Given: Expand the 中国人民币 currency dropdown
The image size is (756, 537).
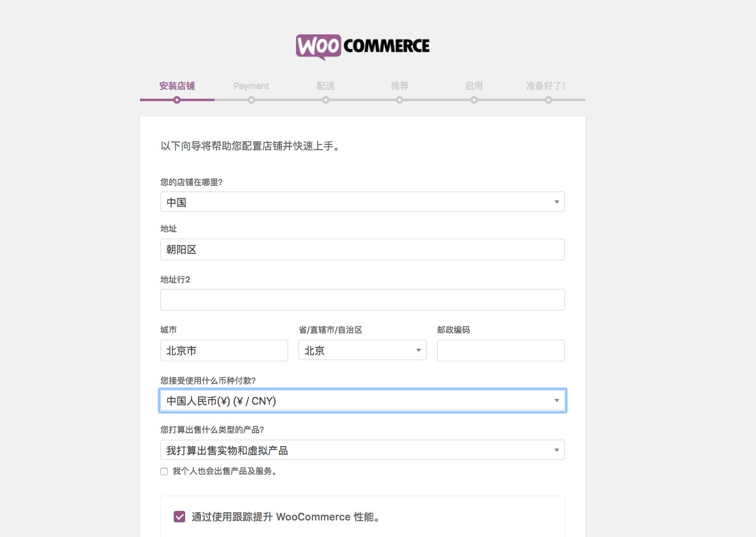Looking at the screenshot, I should pos(363,401).
